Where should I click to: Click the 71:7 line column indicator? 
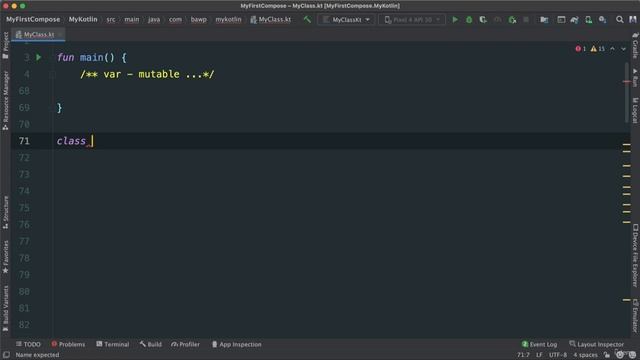[x=523, y=355]
